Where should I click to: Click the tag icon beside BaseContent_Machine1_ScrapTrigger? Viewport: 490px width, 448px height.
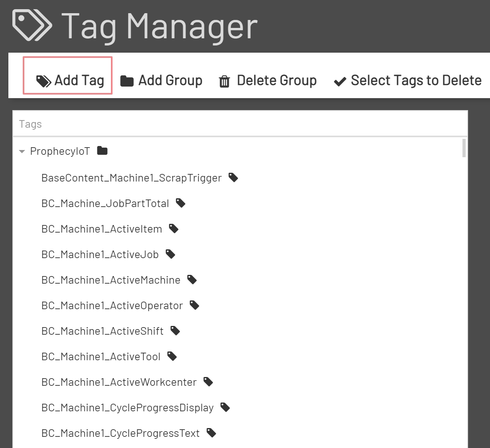point(233,177)
